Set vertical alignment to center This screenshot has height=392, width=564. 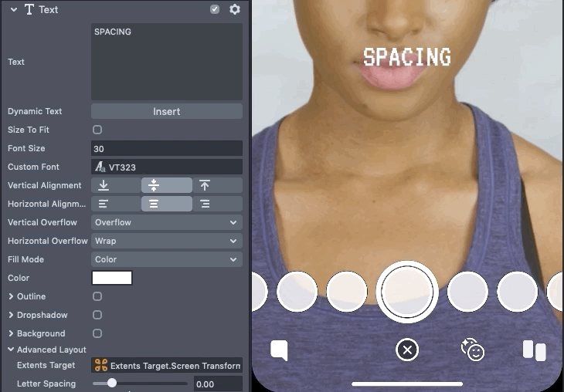(x=167, y=185)
